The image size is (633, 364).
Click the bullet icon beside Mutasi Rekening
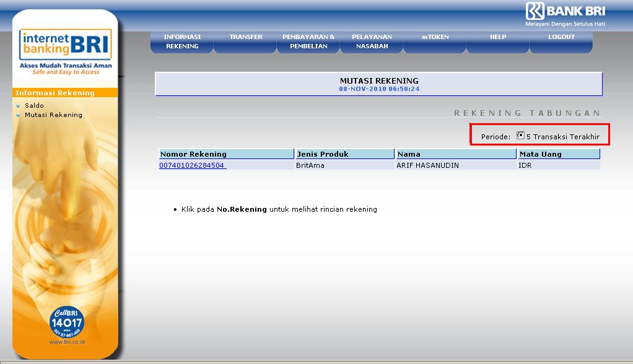coord(18,115)
